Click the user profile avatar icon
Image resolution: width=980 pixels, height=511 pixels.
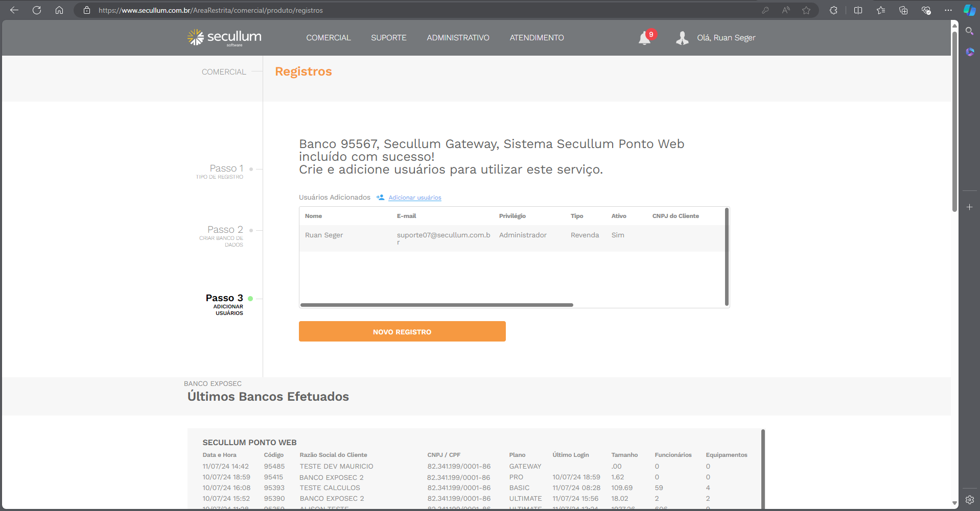(682, 38)
